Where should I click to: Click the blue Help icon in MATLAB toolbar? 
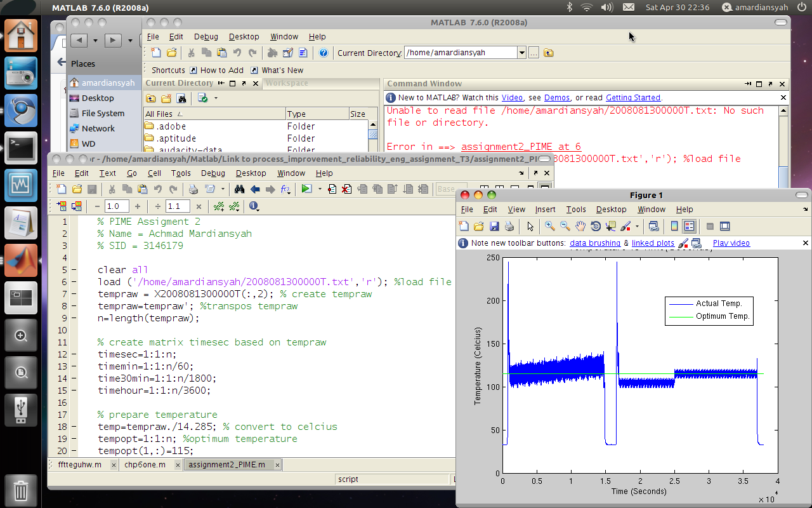click(324, 53)
